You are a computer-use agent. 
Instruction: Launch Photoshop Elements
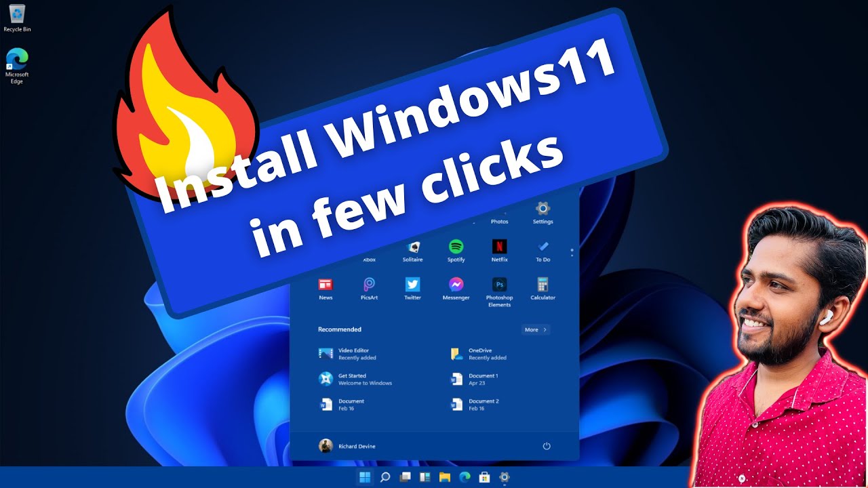click(499, 293)
